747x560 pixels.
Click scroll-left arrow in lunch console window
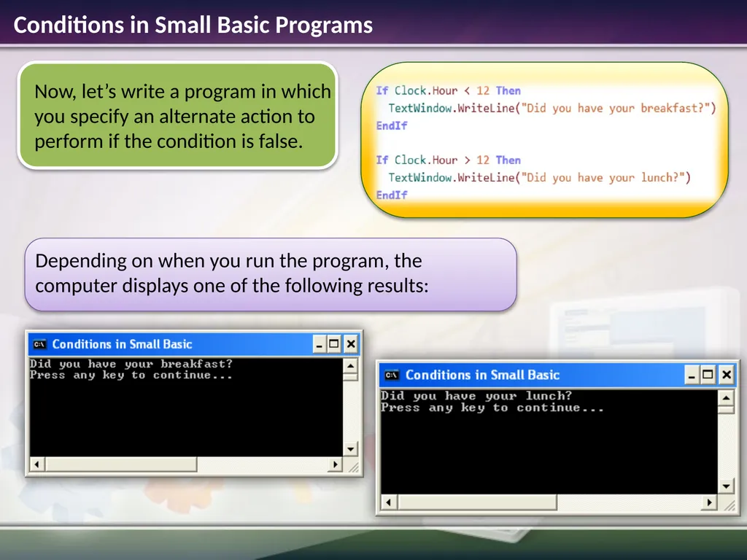[x=389, y=502]
